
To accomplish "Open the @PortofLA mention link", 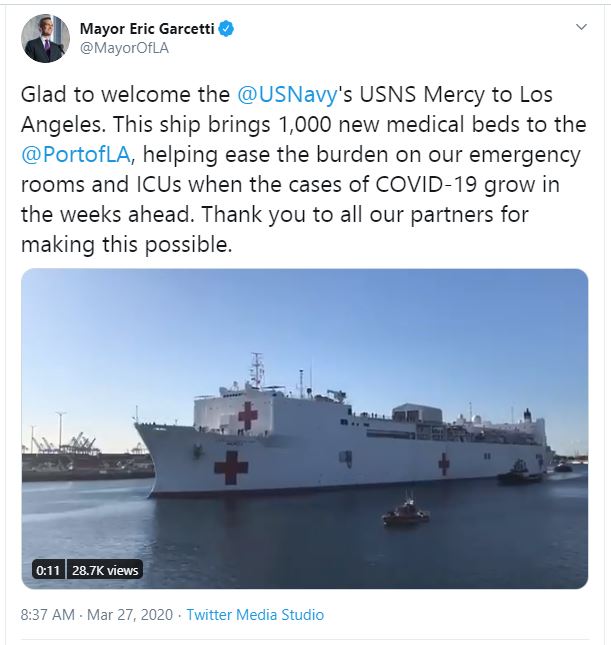I will 76,155.
